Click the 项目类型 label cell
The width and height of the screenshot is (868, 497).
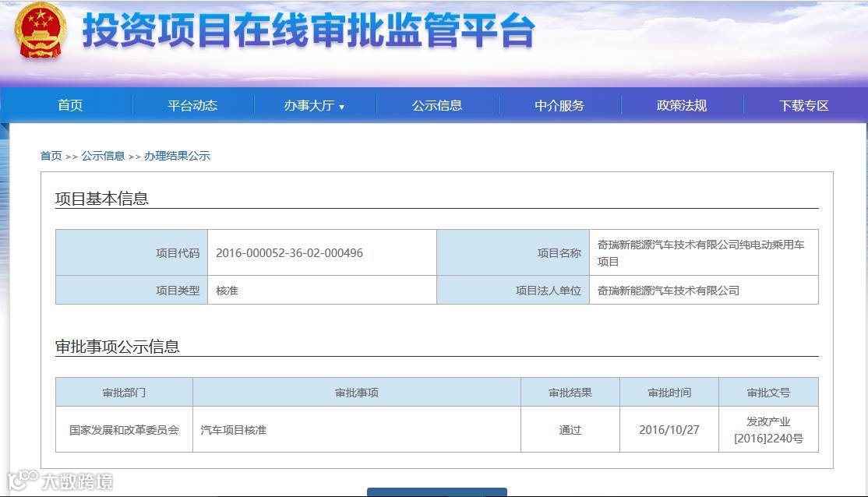tap(132, 290)
